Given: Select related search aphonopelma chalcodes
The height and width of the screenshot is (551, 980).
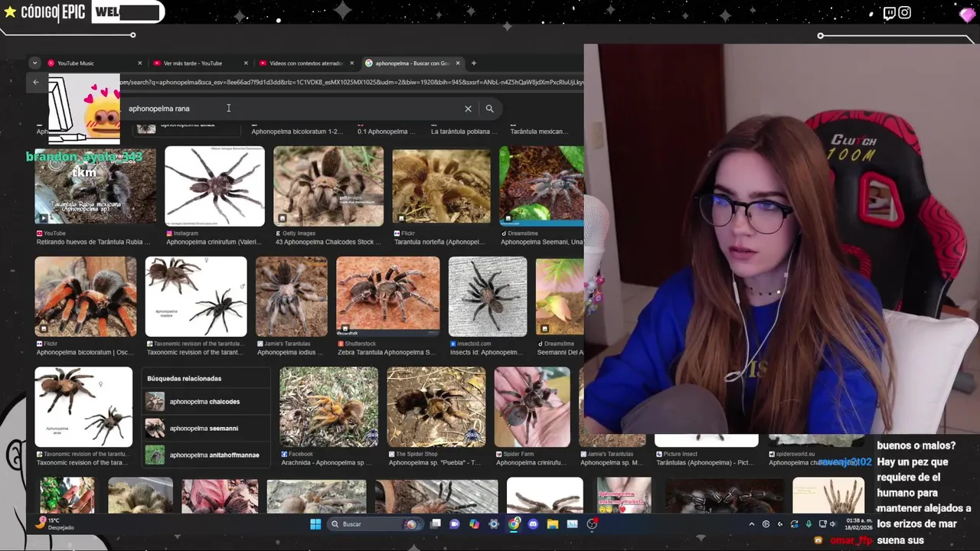Looking at the screenshot, I should (x=204, y=402).
